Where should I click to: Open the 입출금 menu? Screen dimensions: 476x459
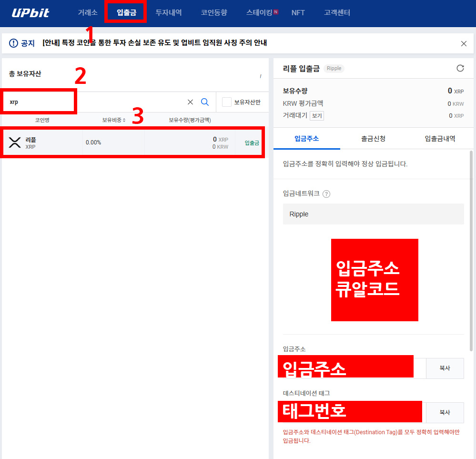click(x=127, y=13)
